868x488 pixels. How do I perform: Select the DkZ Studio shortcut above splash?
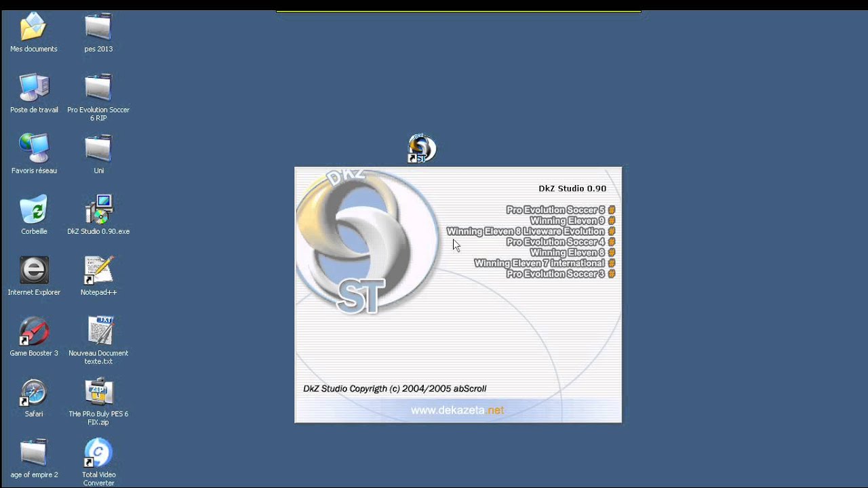coord(421,148)
